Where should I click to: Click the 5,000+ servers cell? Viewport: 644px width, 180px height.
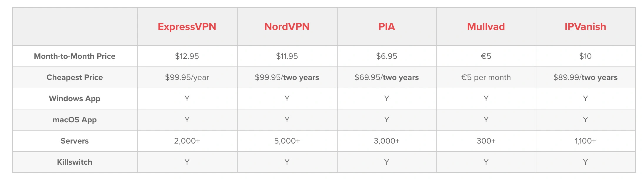tap(287, 141)
